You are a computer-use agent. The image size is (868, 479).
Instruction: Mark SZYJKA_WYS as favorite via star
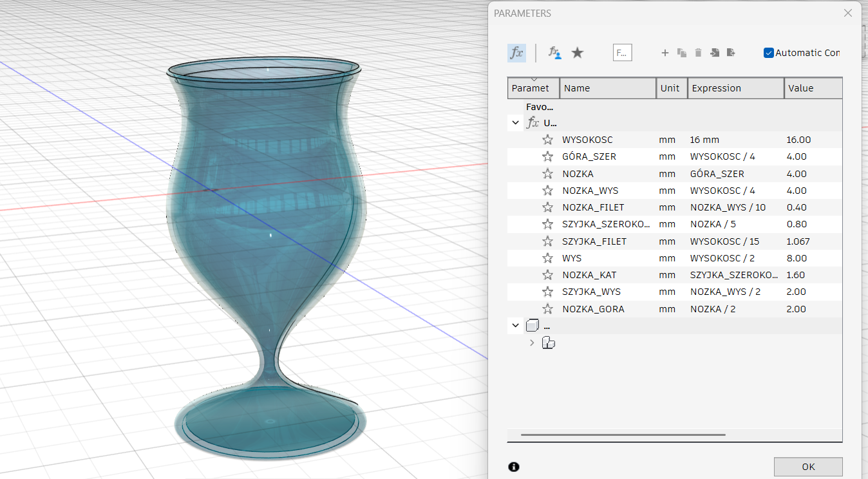tap(547, 292)
